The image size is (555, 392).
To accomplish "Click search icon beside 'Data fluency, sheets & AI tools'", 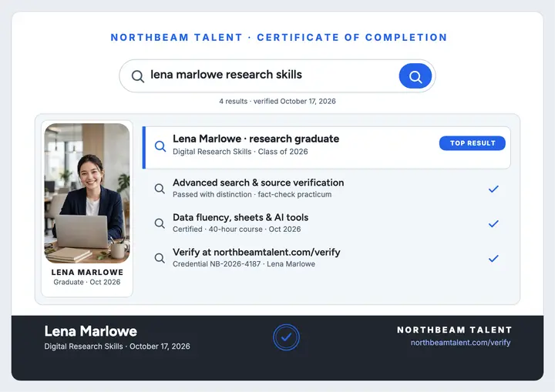I will [160, 223].
